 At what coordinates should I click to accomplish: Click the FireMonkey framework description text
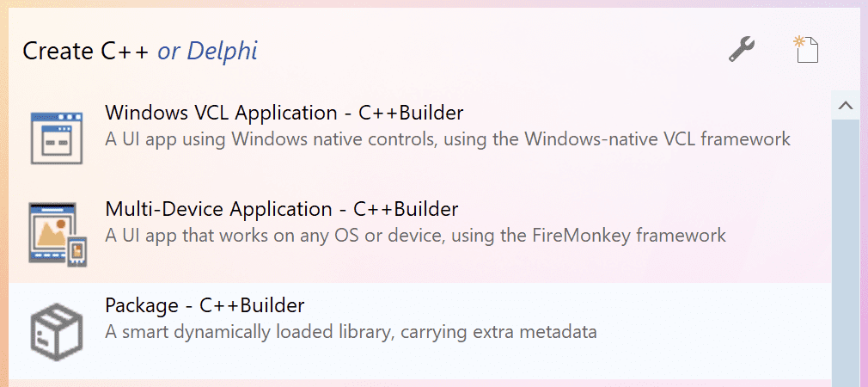415,235
